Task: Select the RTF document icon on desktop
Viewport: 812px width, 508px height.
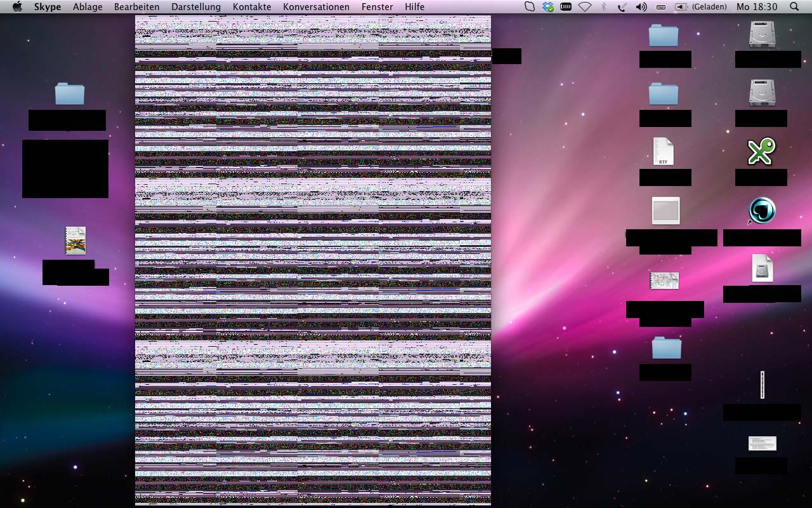Action: 664,152
